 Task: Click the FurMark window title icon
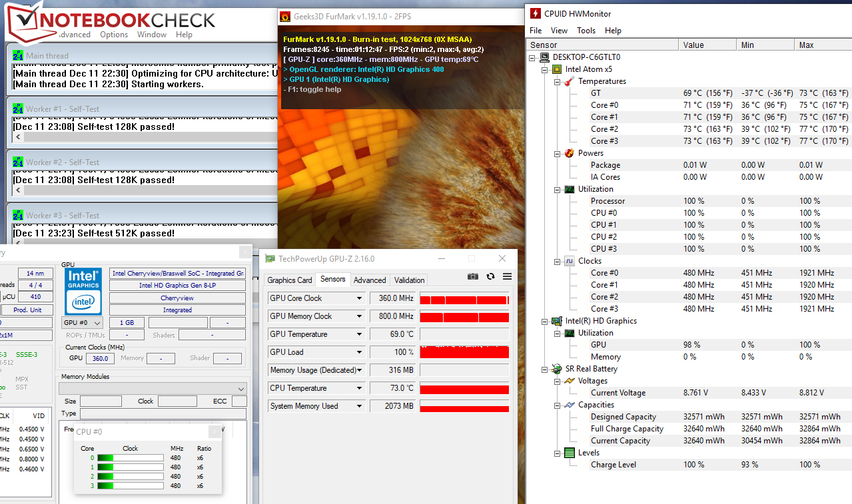(x=285, y=17)
